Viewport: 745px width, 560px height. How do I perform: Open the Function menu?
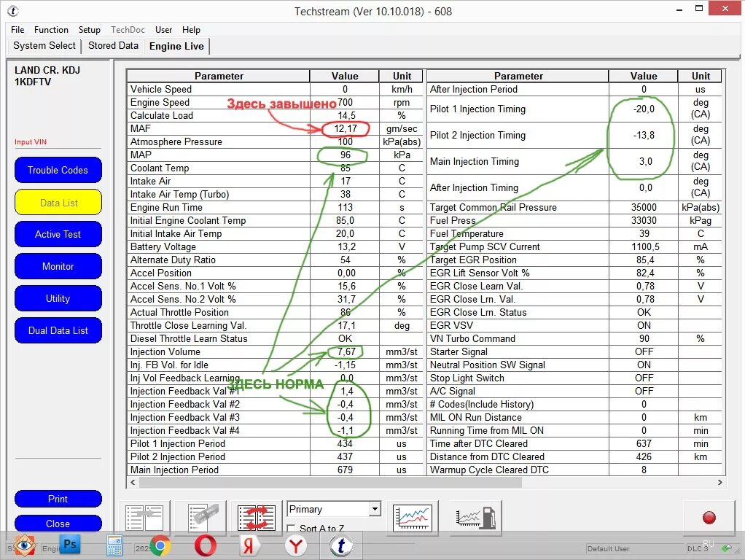coord(51,29)
